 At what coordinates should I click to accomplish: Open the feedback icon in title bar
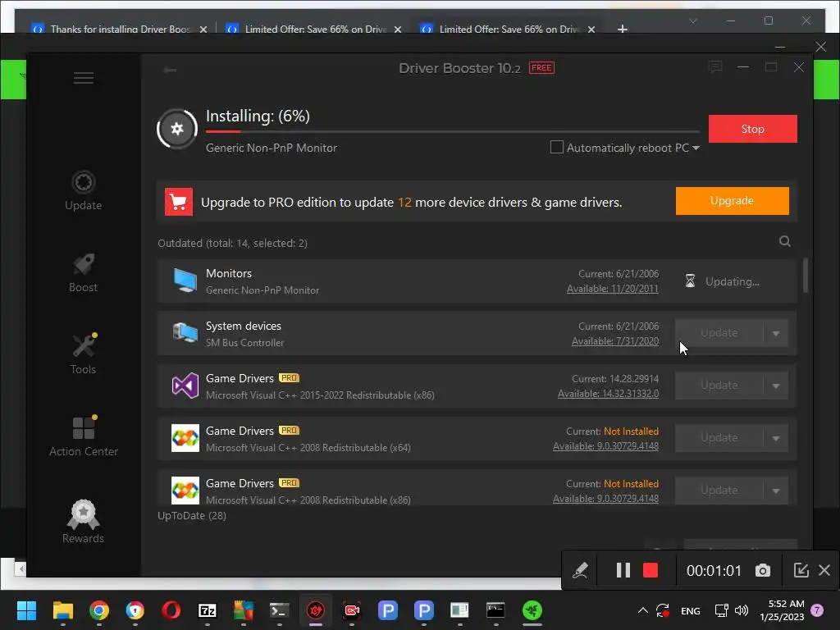[x=714, y=67]
